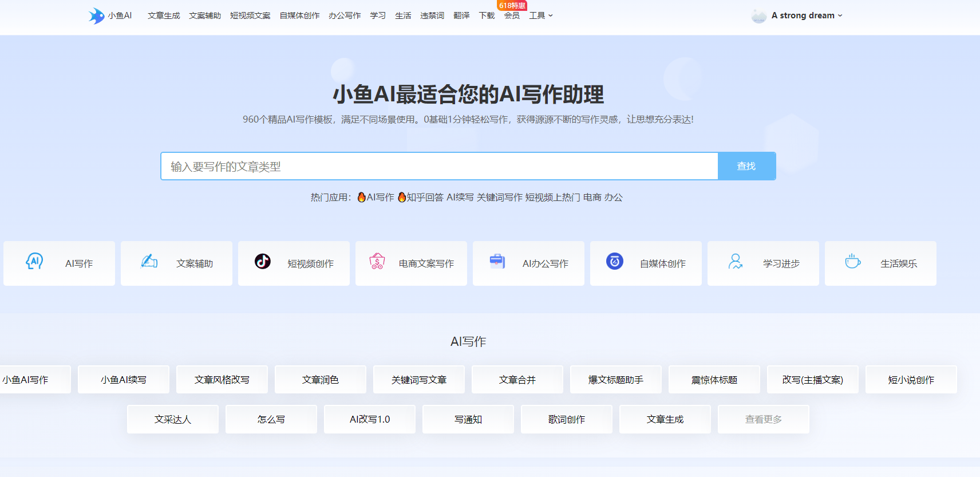Click the AI办公写作 briefcase icon
The height and width of the screenshot is (477, 980).
[x=497, y=262]
